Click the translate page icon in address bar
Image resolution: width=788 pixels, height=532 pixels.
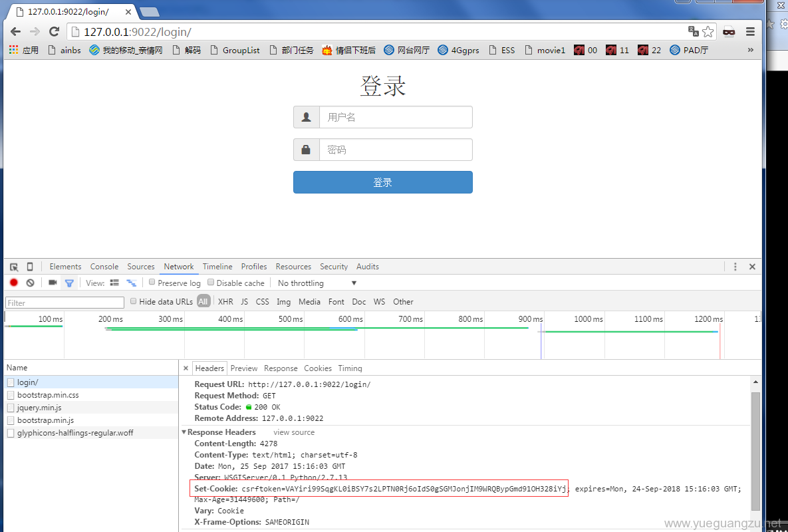(x=694, y=31)
